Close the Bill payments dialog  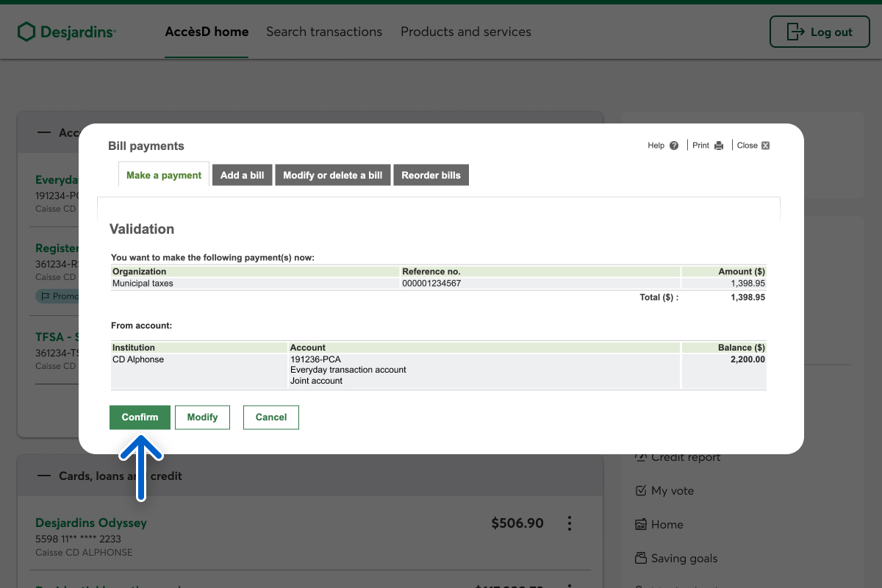click(764, 146)
